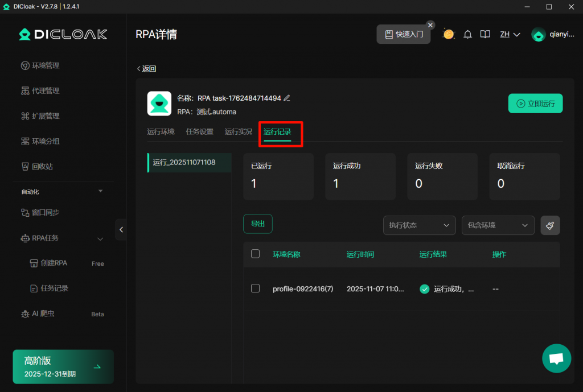Screen dimensions: 583x392
Task: Switch to the 任务设置 tab
Action: 199,131
